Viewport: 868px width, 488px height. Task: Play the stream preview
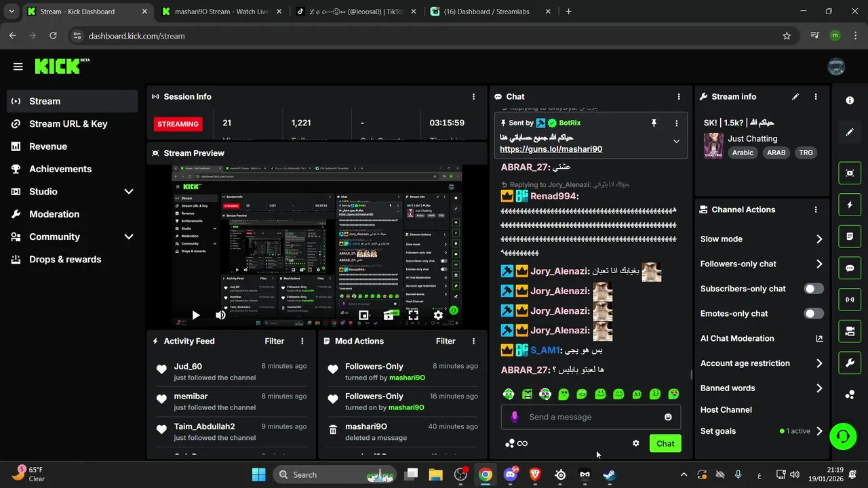[195, 315]
